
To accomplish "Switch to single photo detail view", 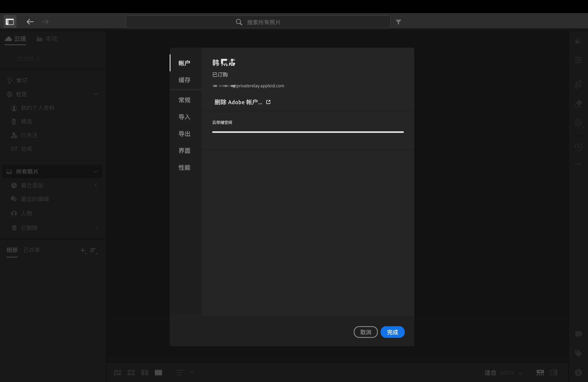I will coord(158,372).
